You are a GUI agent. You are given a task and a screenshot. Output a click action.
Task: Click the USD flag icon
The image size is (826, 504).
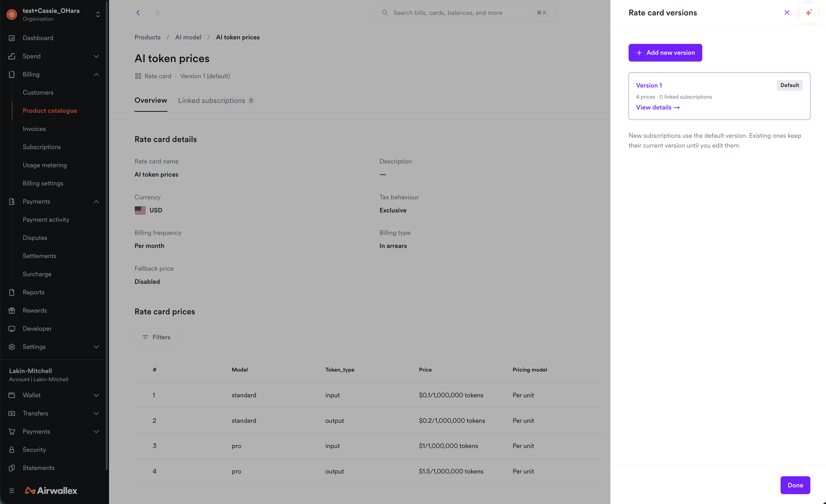click(140, 210)
